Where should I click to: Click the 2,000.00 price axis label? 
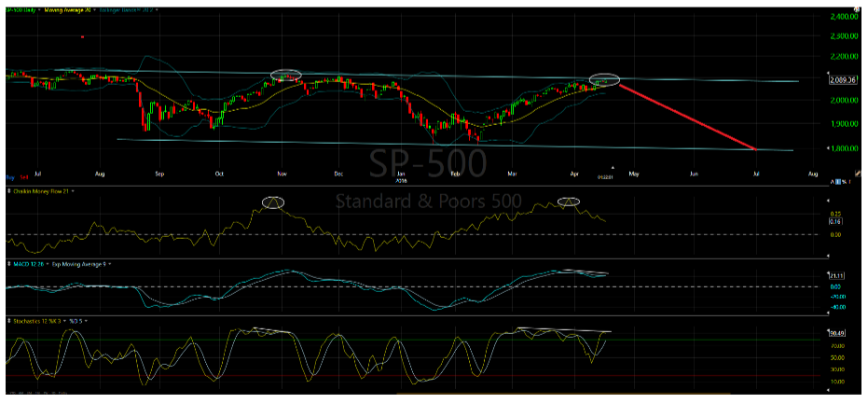tap(844, 101)
